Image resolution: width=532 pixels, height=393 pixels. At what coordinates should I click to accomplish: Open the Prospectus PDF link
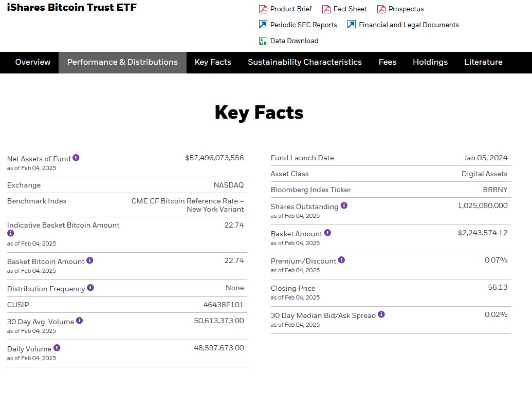tap(406, 9)
